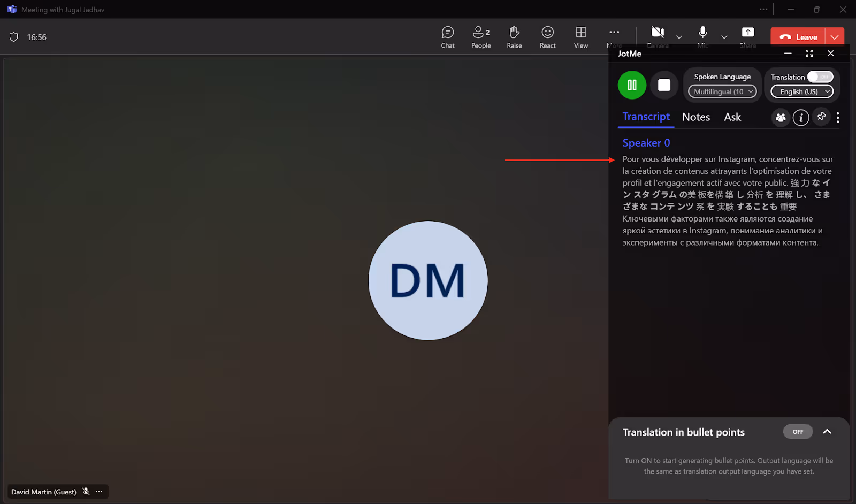This screenshot has width=856, height=504.
Task: Click the JotMe participants group icon
Action: pos(781,118)
